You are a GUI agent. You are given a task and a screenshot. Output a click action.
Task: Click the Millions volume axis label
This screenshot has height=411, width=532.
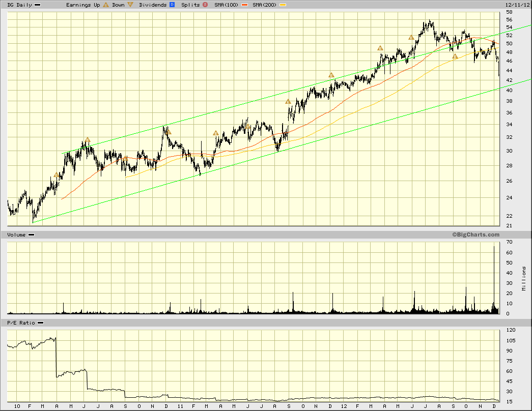point(524,278)
